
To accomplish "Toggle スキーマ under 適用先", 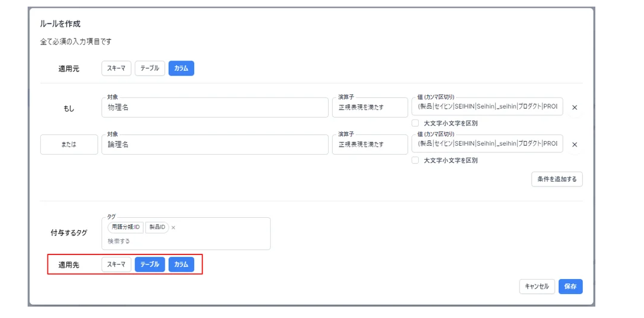I will (116, 265).
